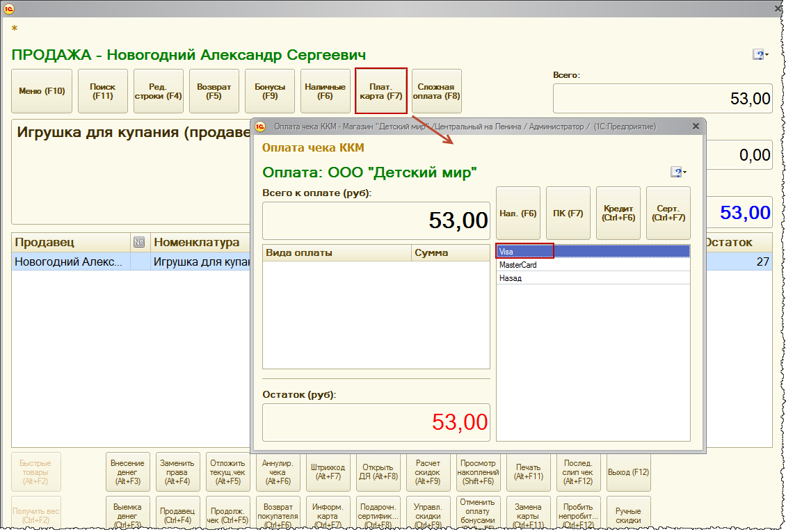
Task: Click Расчет скидок (Alt+F9)
Action: coord(428,472)
